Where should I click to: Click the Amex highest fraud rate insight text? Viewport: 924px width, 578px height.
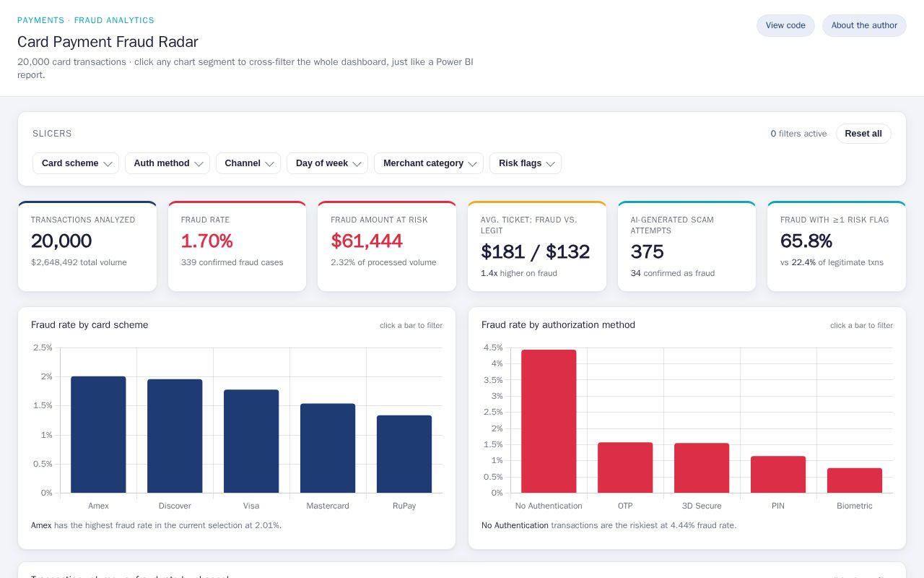pos(157,525)
